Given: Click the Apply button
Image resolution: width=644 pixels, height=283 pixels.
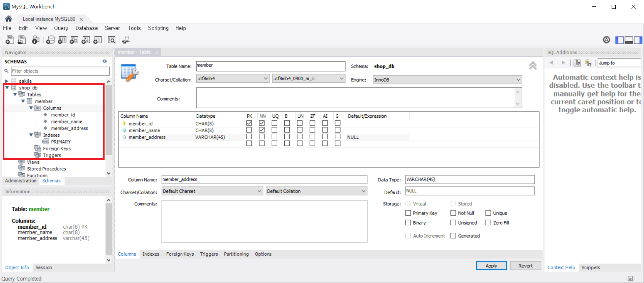Looking at the screenshot, I should [492, 266].
